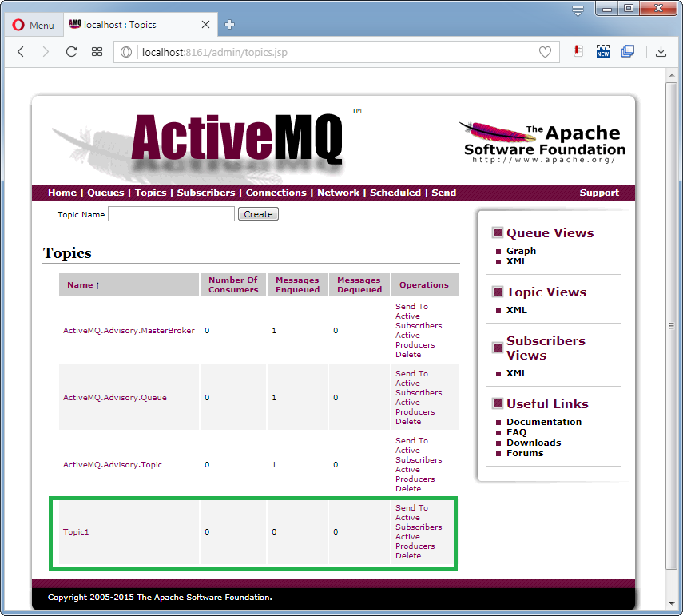This screenshot has height=616, width=683.
Task: Click the red extension icon in toolbar
Action: click(578, 51)
